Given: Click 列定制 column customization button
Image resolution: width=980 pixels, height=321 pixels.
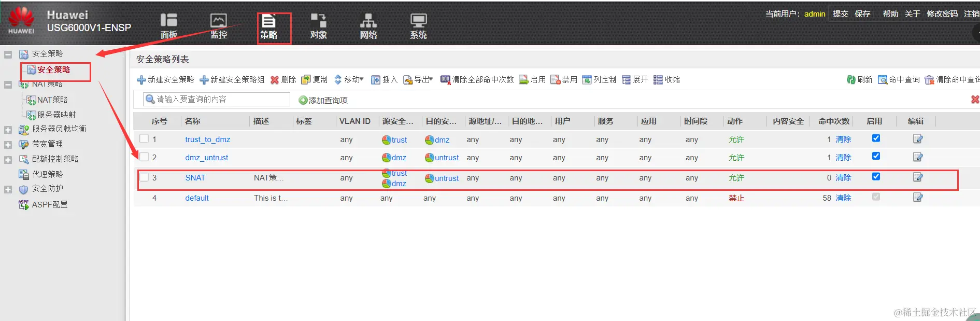Looking at the screenshot, I should [x=599, y=79].
